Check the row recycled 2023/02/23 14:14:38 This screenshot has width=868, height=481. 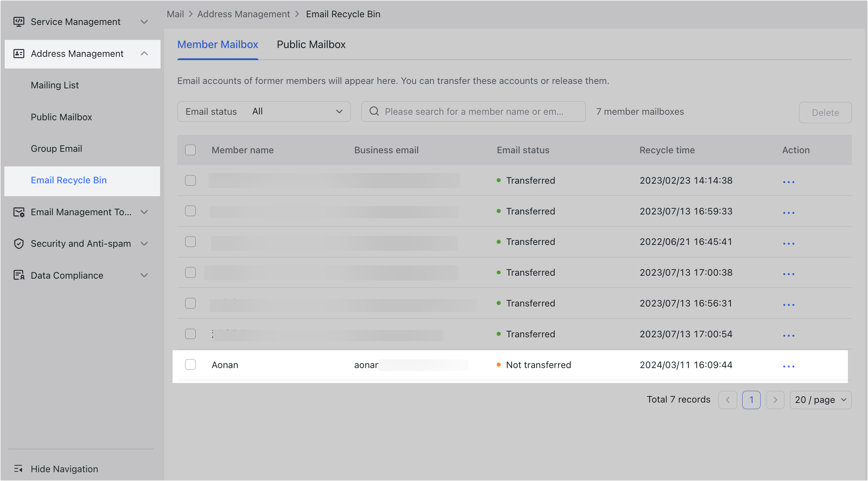click(190, 180)
